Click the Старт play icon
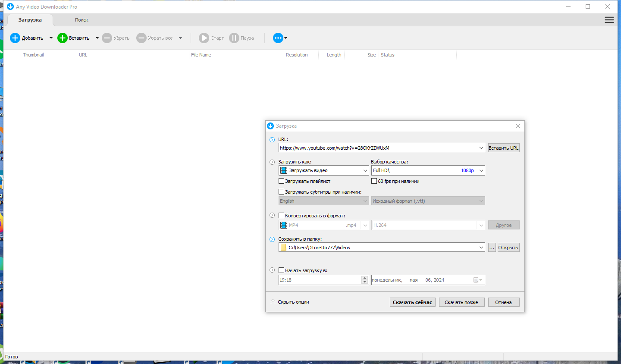Viewport: 621px width, 364px height. 204,38
